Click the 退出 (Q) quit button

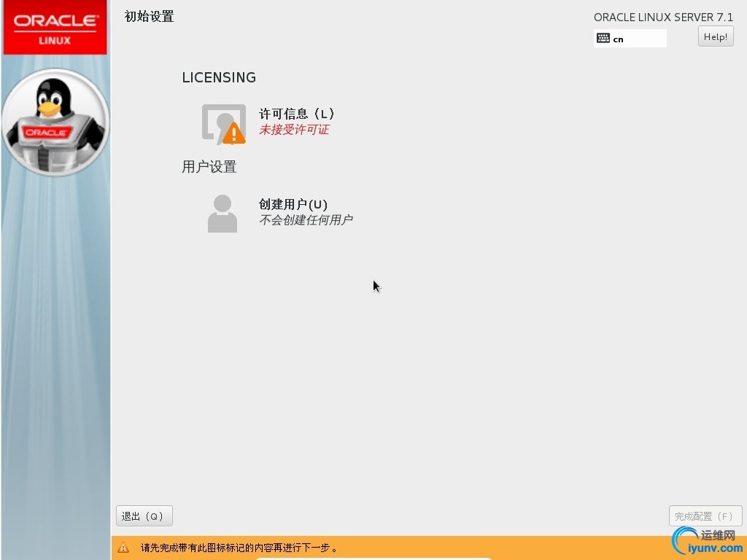[x=144, y=516]
